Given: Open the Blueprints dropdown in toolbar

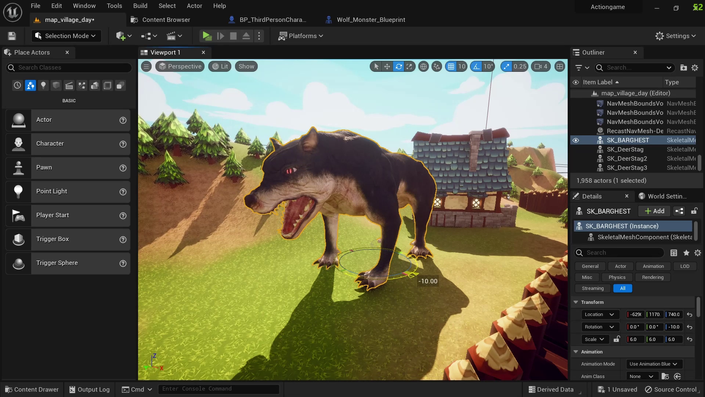Looking at the screenshot, I should click(149, 36).
